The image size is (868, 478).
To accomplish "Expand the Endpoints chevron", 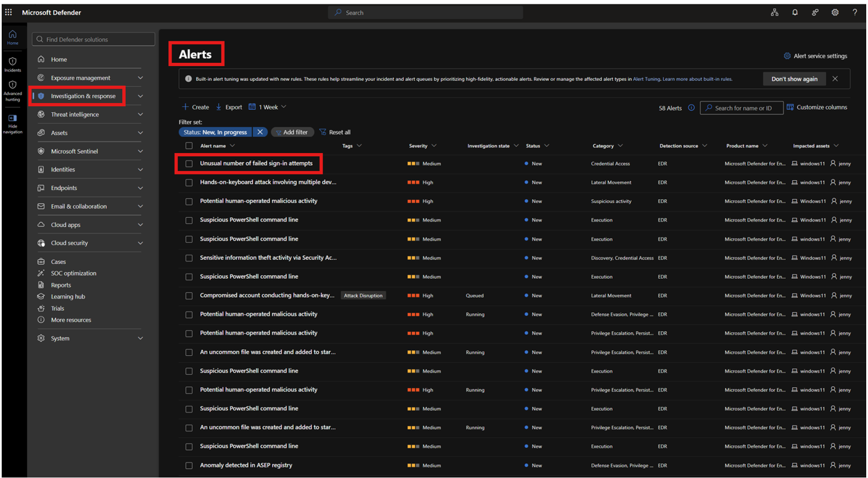I will coord(140,188).
